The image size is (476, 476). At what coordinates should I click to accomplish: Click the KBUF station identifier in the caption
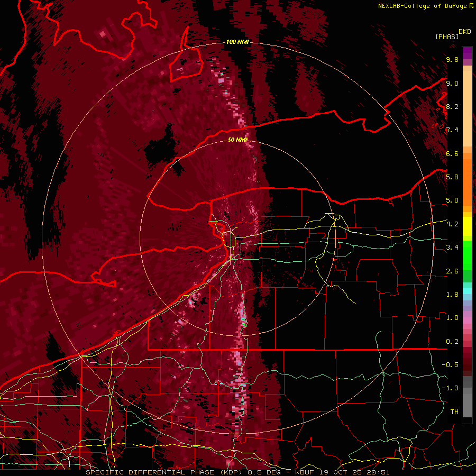305,472
